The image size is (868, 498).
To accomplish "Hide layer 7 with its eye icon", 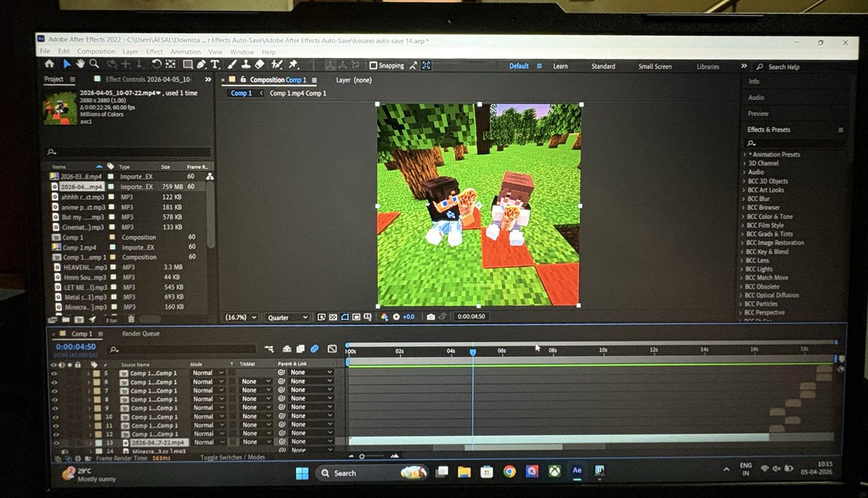I will coord(54,390).
